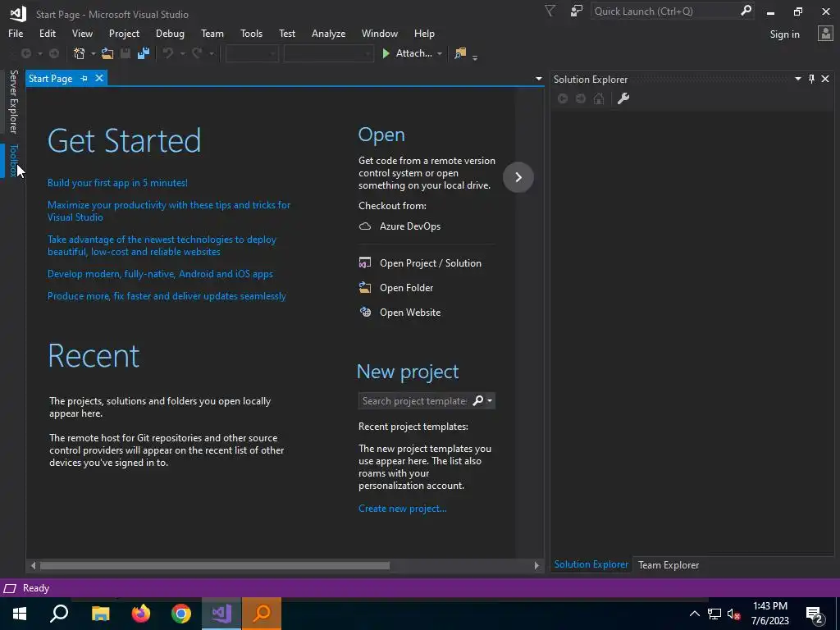Open the Window menu
Image resolution: width=840 pixels, height=630 pixels.
(x=379, y=33)
